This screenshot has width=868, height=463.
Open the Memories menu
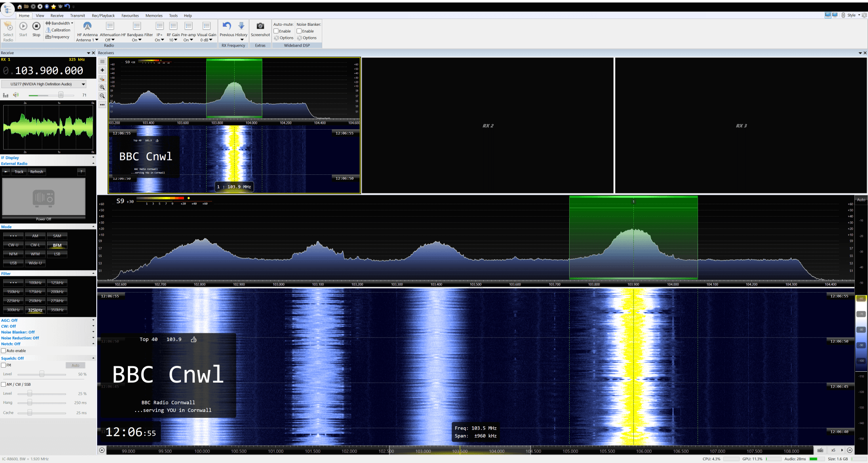154,15
